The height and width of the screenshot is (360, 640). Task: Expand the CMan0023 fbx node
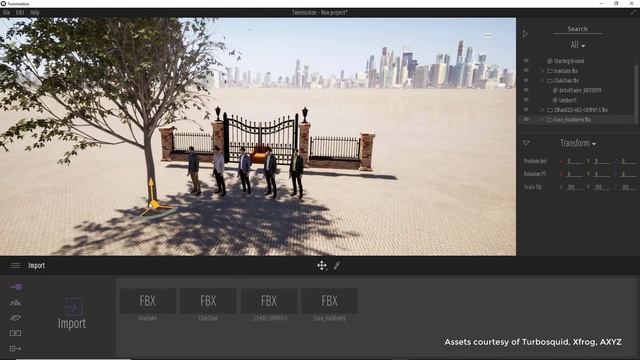tap(542, 110)
